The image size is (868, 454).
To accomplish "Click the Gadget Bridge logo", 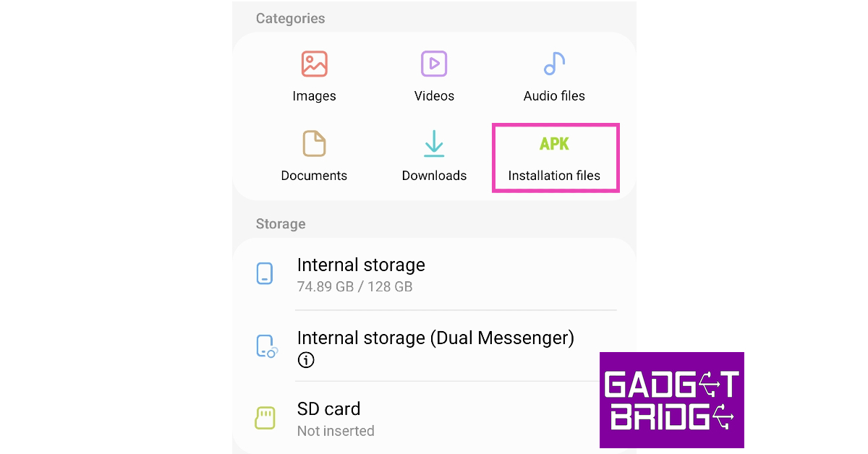I will tap(671, 400).
